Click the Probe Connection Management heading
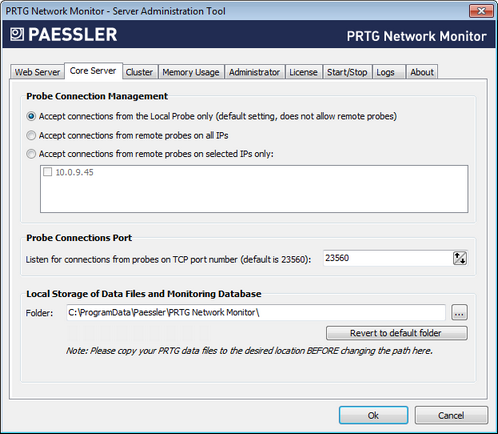Image resolution: width=498 pixels, height=434 pixels. (x=97, y=96)
